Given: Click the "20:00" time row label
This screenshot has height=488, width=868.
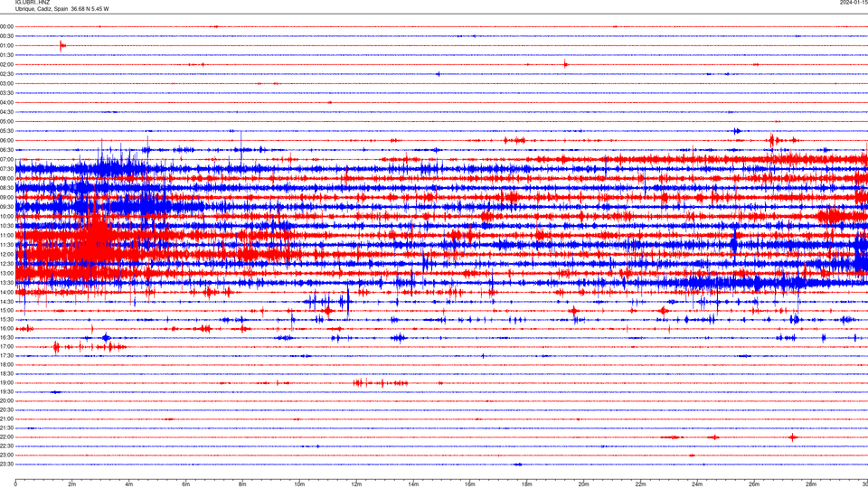Looking at the screenshot, I should coord(6,401).
